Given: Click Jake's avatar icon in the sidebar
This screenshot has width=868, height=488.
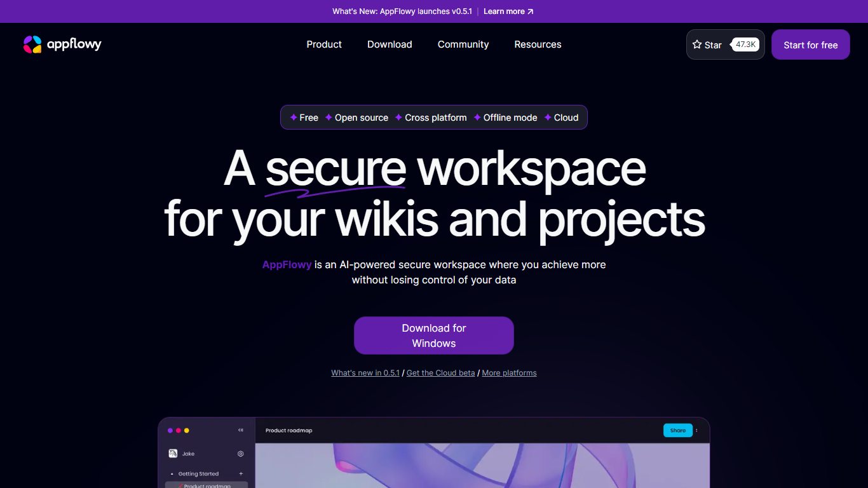Looking at the screenshot, I should tap(172, 454).
